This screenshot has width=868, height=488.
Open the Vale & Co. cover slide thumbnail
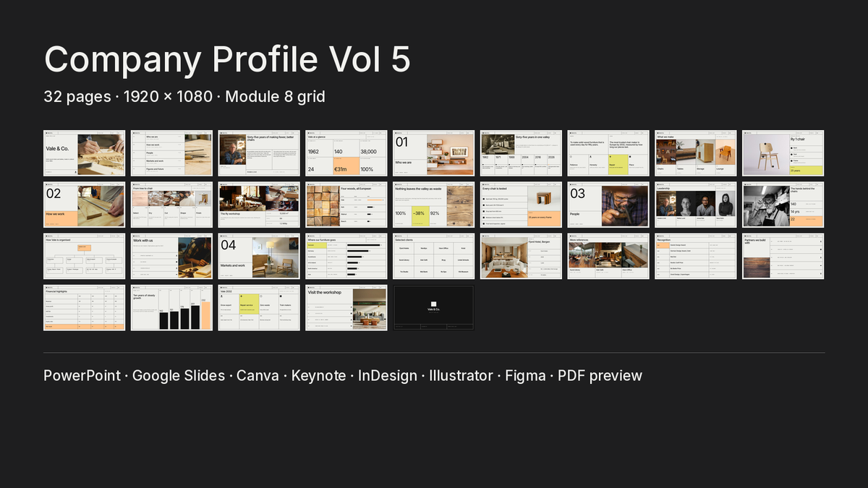(x=84, y=153)
